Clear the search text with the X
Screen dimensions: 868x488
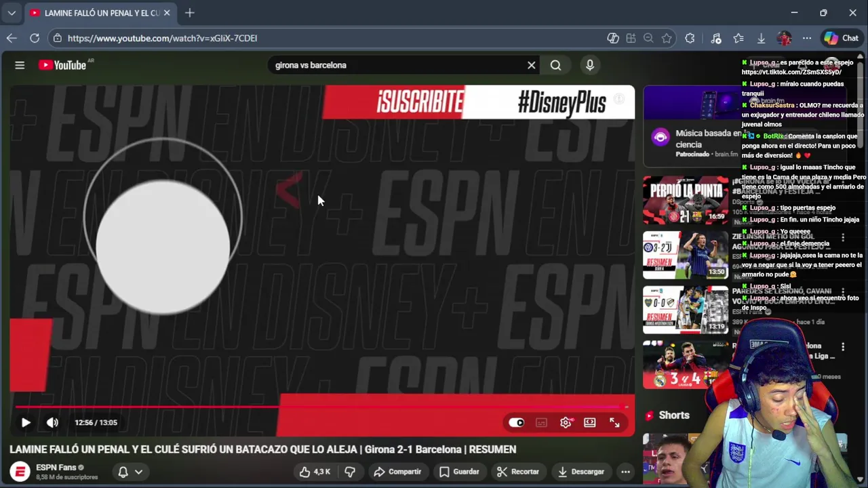click(x=532, y=65)
